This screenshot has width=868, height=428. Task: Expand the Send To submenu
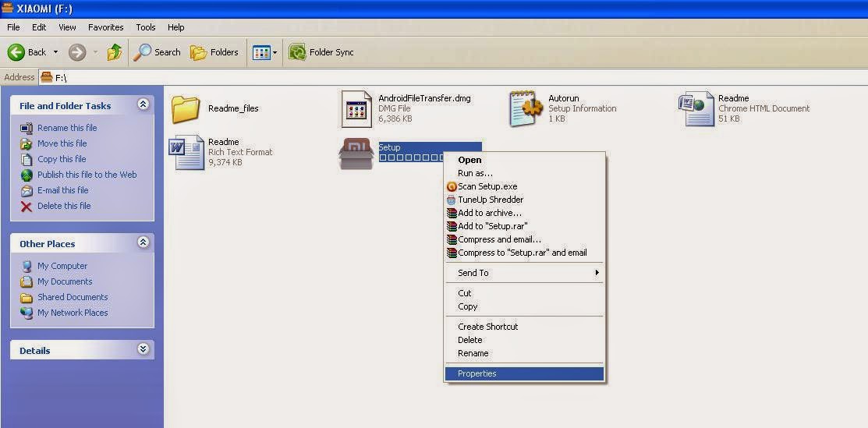click(x=524, y=273)
